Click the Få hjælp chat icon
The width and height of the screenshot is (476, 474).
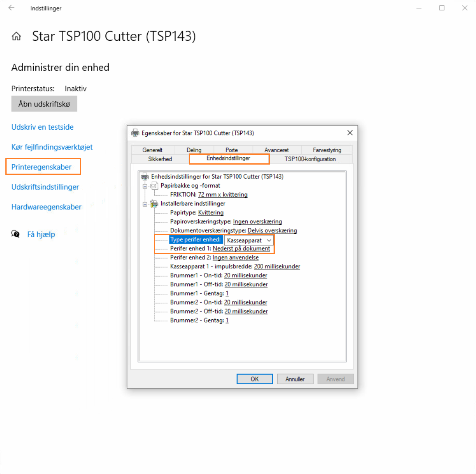[16, 234]
